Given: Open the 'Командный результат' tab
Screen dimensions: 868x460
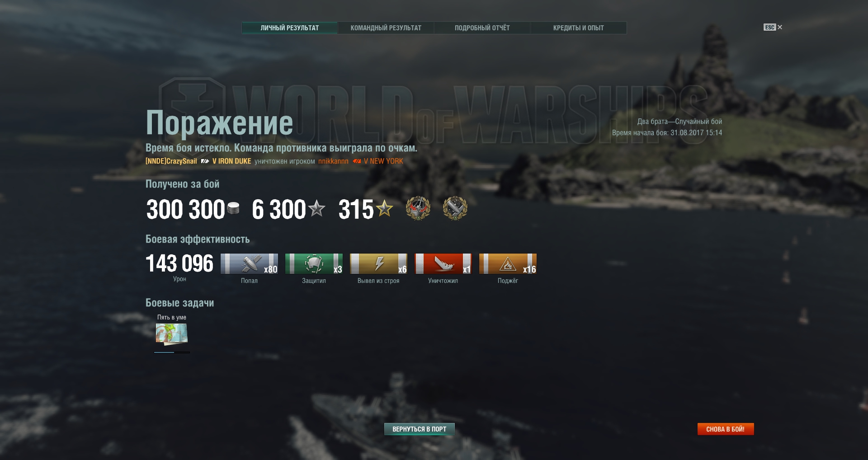Looking at the screenshot, I should point(386,28).
